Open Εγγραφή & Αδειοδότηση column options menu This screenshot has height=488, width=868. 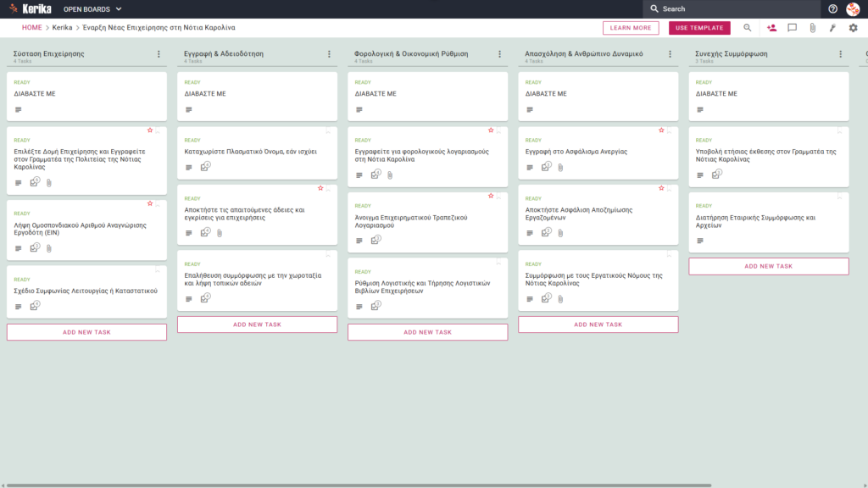330,54
